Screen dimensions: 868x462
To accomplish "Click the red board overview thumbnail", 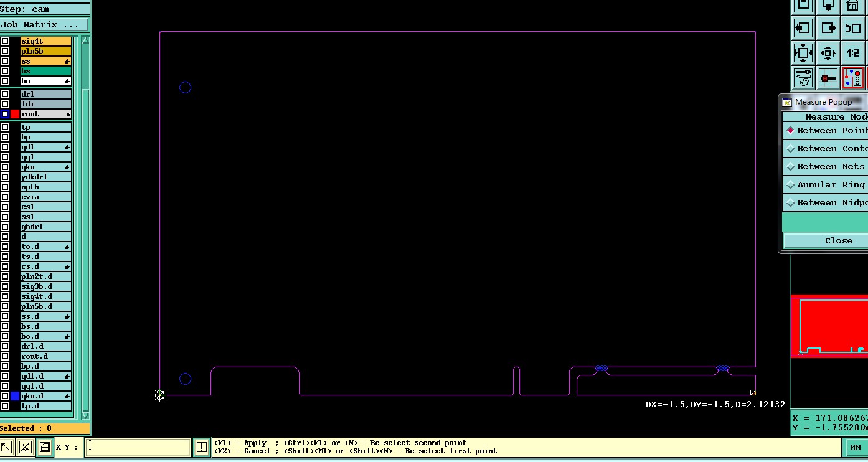I will pyautogui.click(x=829, y=326).
